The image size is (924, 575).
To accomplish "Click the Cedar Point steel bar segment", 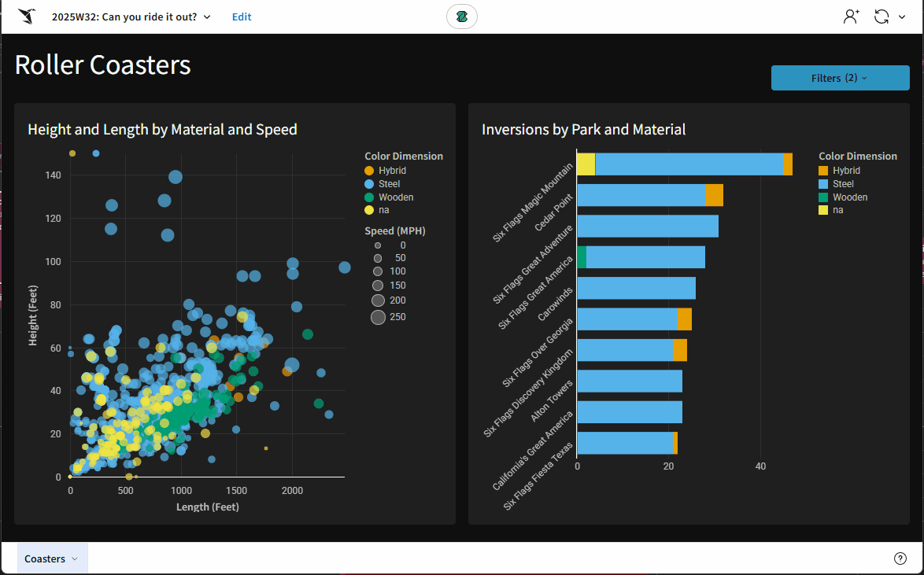I will pos(641,195).
